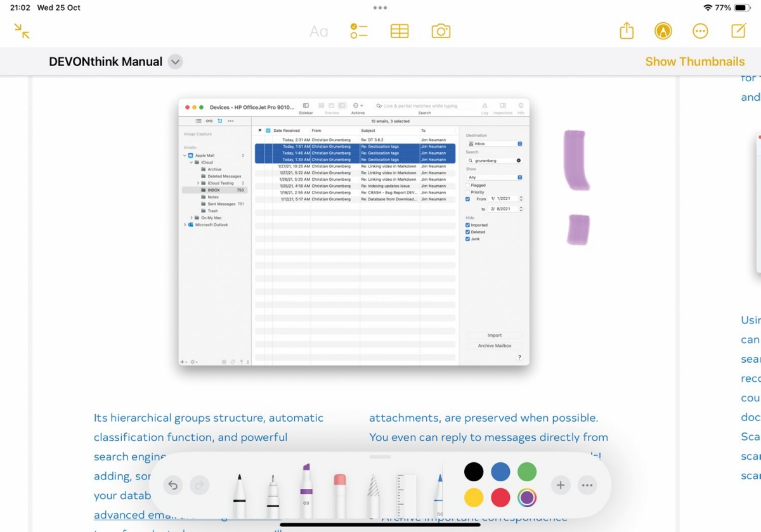The width and height of the screenshot is (761, 532).
Task: Tap the 21:02 clock in status bar
Action: click(x=21, y=8)
